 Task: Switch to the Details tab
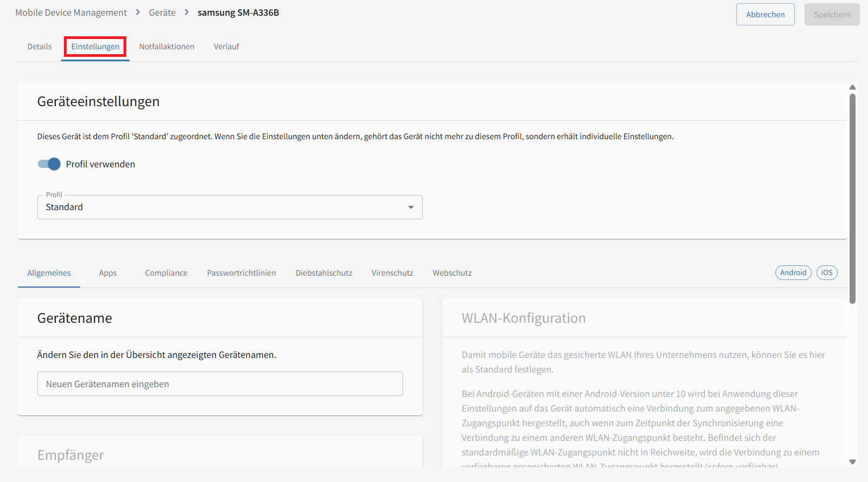(40, 47)
